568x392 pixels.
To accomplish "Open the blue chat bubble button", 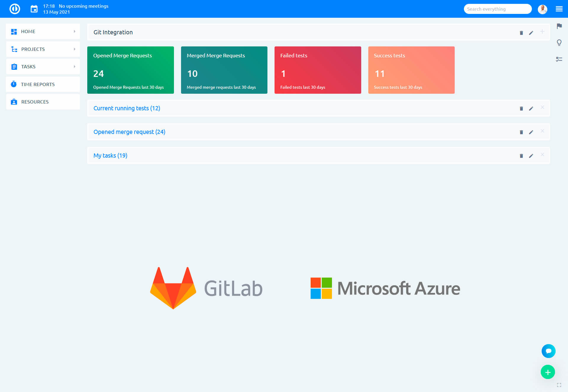I will click(x=548, y=351).
